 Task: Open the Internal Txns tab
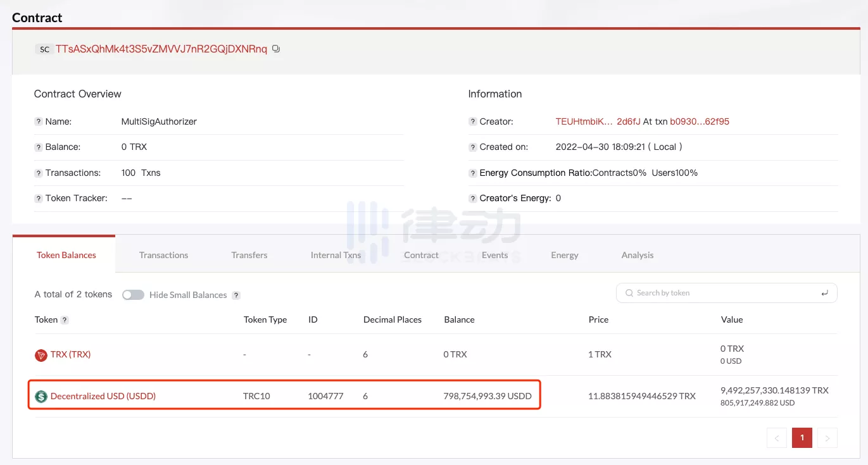pos(336,255)
